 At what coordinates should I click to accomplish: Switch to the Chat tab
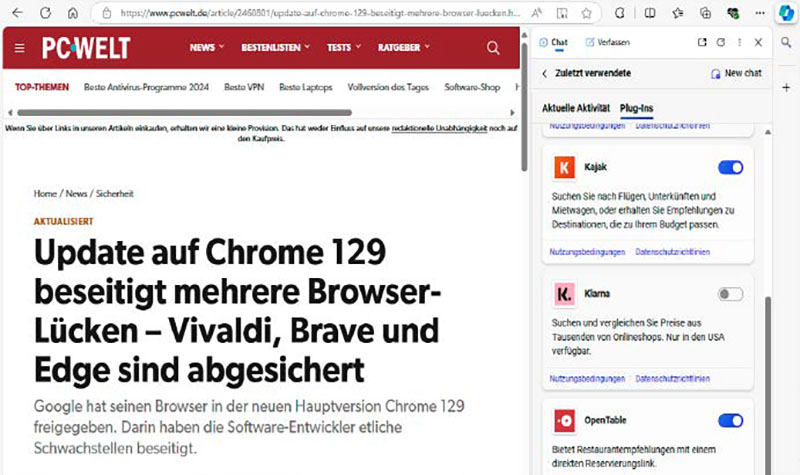[554, 42]
